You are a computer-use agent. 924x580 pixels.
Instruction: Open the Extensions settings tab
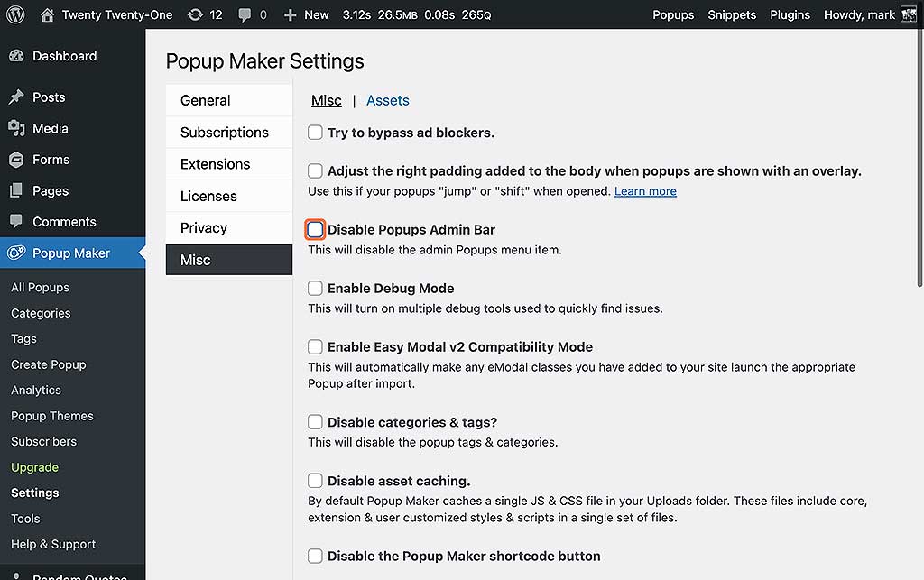coord(229,164)
